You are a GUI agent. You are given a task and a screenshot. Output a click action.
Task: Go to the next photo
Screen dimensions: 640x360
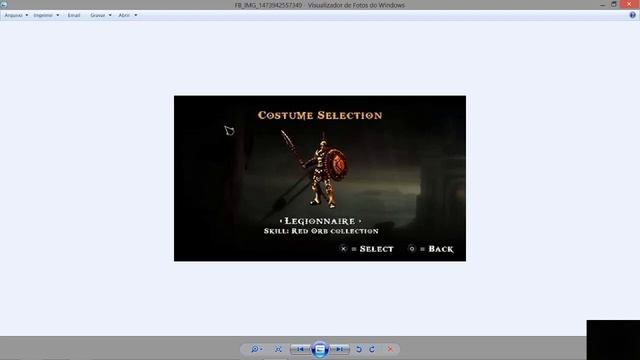pos(340,349)
